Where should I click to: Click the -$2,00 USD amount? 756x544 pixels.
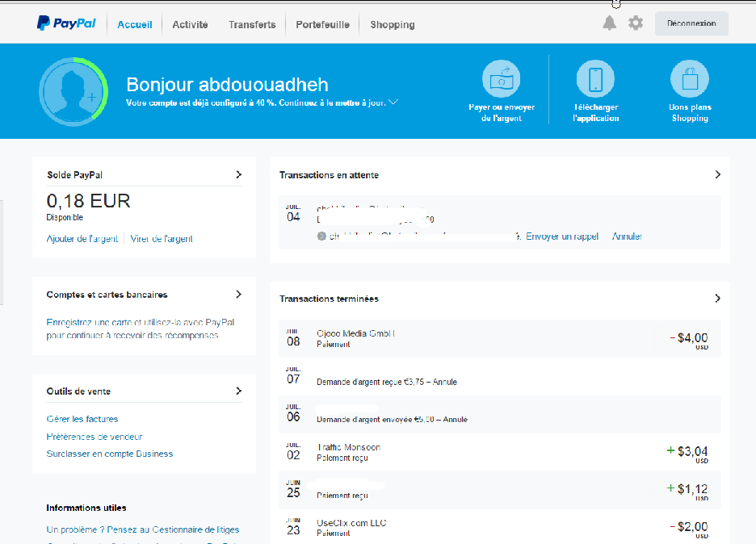point(690,528)
